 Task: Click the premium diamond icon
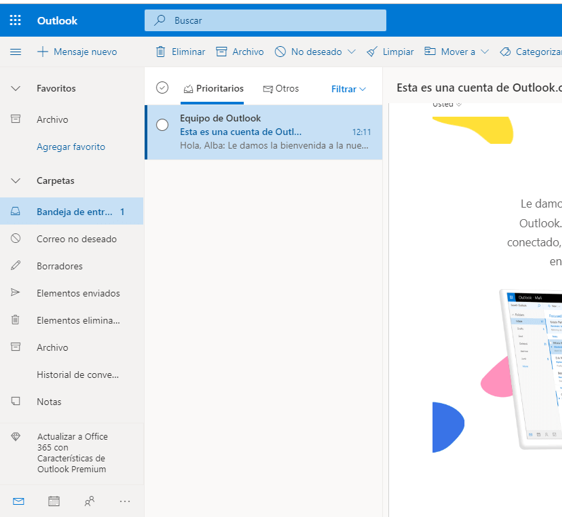[x=15, y=436]
